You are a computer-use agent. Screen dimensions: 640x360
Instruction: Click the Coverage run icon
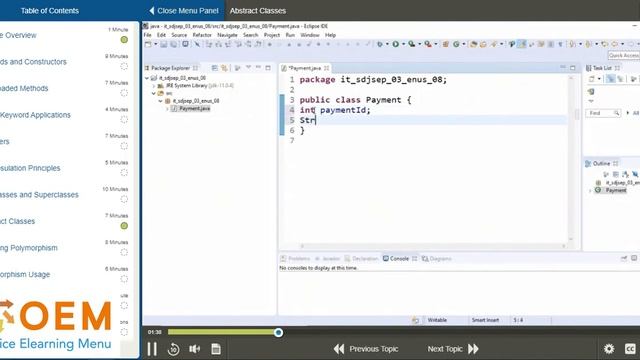(411, 44)
